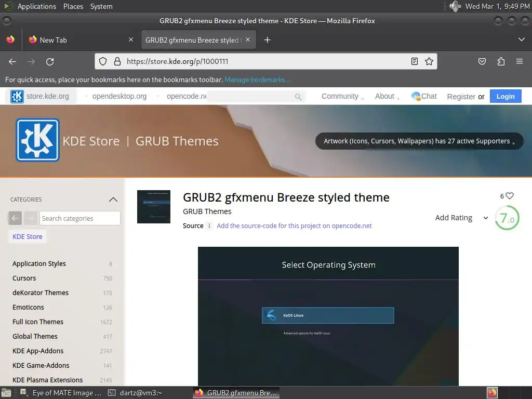The image size is (532, 399).
Task: Click the Login button
Action: (x=506, y=96)
